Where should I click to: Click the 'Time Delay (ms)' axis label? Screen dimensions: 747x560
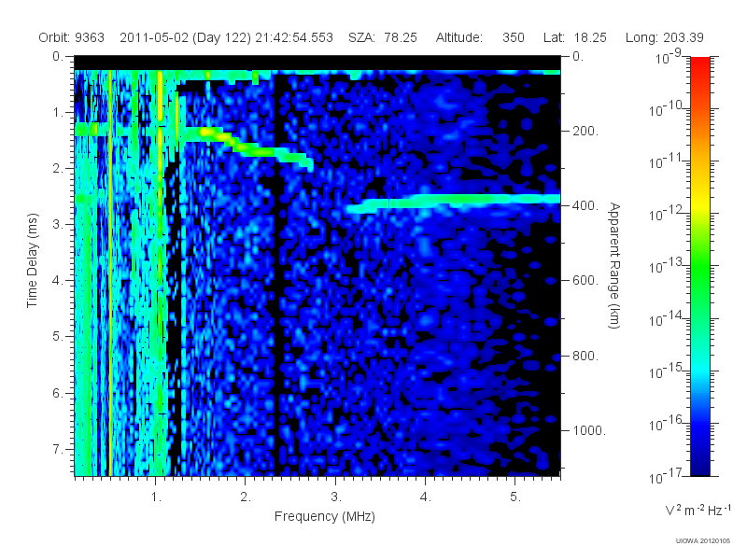32,260
